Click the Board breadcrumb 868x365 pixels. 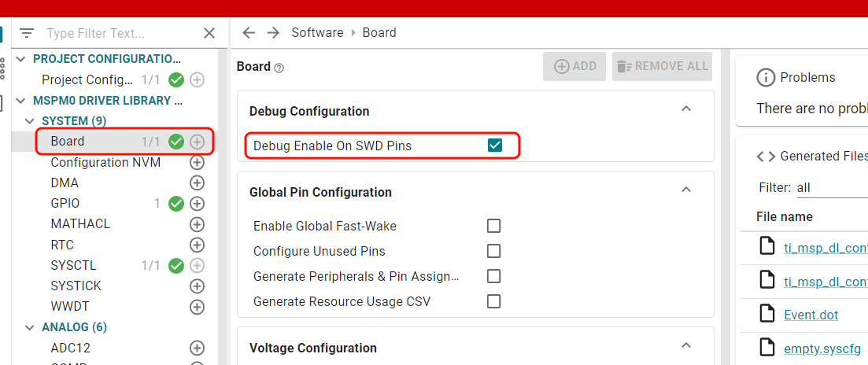[x=379, y=32]
